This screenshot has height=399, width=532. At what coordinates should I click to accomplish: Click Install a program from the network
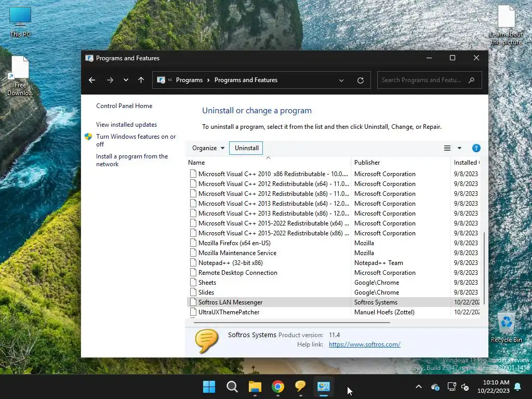click(x=131, y=160)
